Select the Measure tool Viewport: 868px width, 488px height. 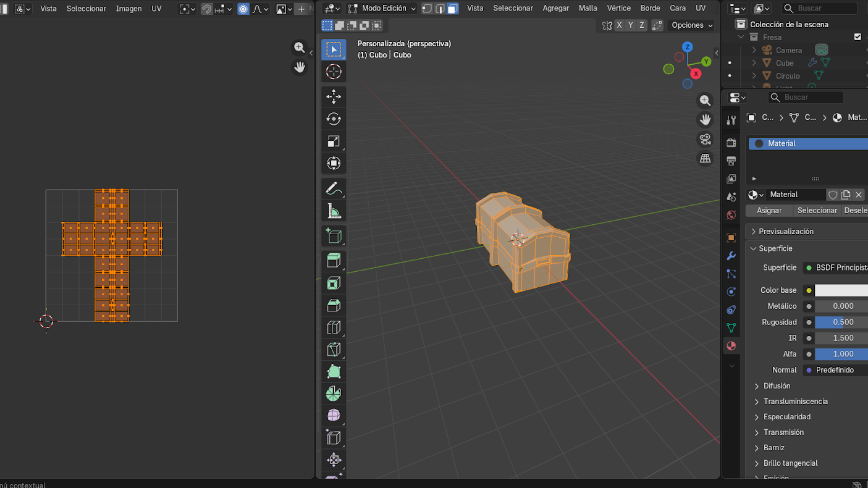(x=334, y=211)
